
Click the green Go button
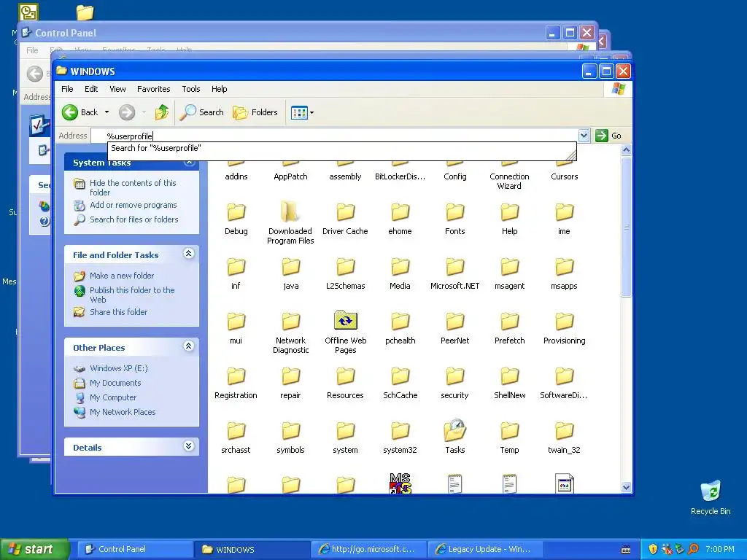(x=609, y=136)
